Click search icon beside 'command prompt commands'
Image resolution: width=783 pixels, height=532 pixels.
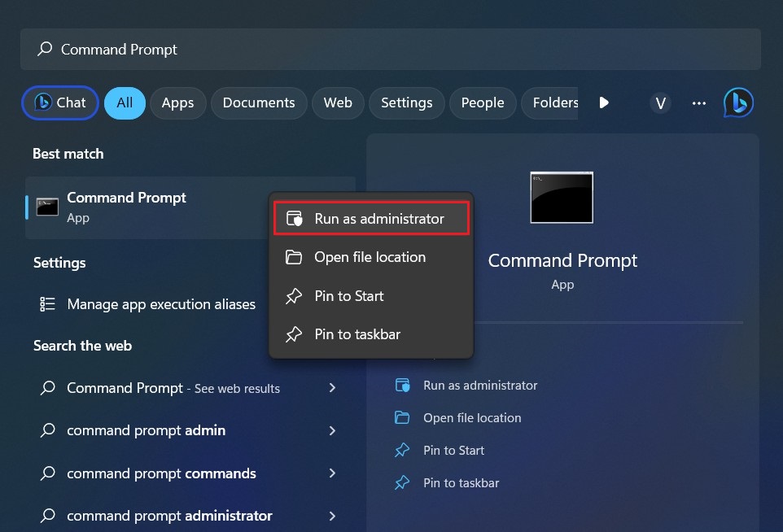(x=48, y=473)
